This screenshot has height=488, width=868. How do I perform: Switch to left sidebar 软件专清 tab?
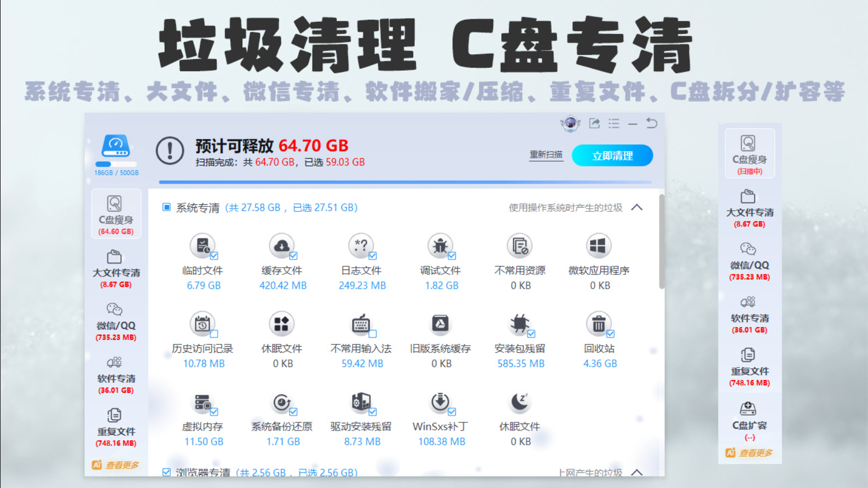click(116, 375)
